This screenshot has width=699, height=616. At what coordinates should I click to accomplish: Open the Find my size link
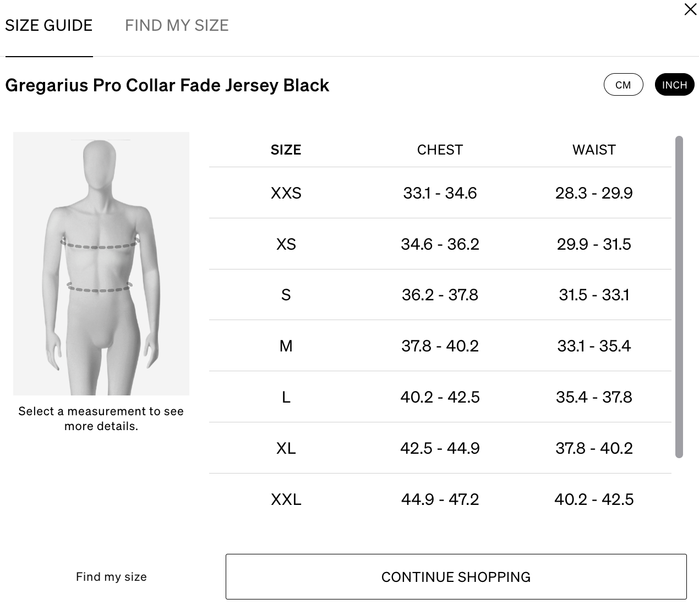(111, 576)
